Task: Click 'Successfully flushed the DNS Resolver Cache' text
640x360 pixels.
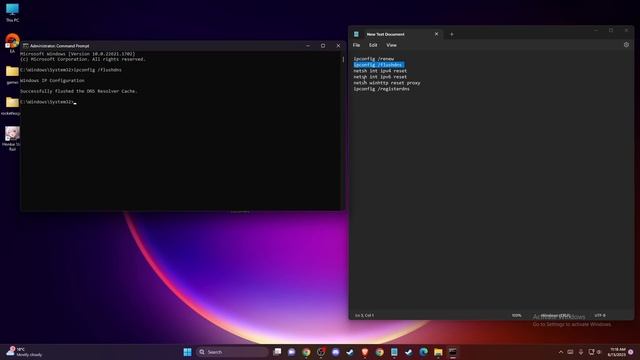Action: [78, 91]
